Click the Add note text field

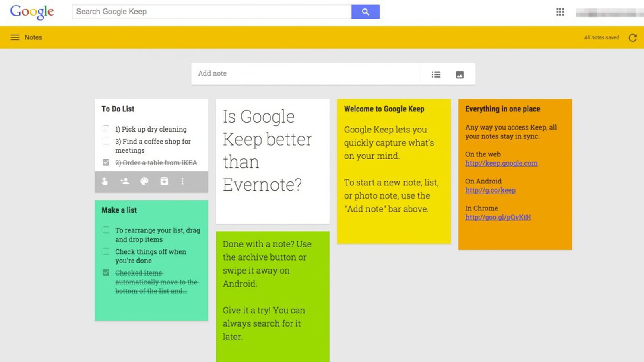tap(306, 74)
